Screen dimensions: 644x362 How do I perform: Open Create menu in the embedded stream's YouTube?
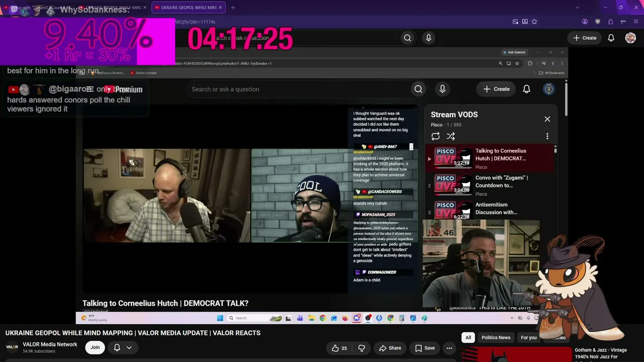coord(496,89)
